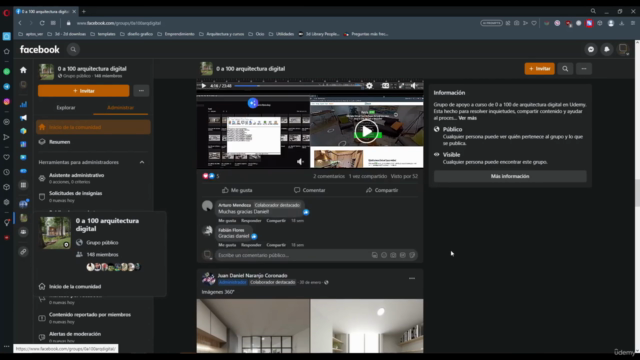The height and width of the screenshot is (360, 640).
Task: Click Responder under Arturo Mendoza's comment
Action: (x=251, y=220)
